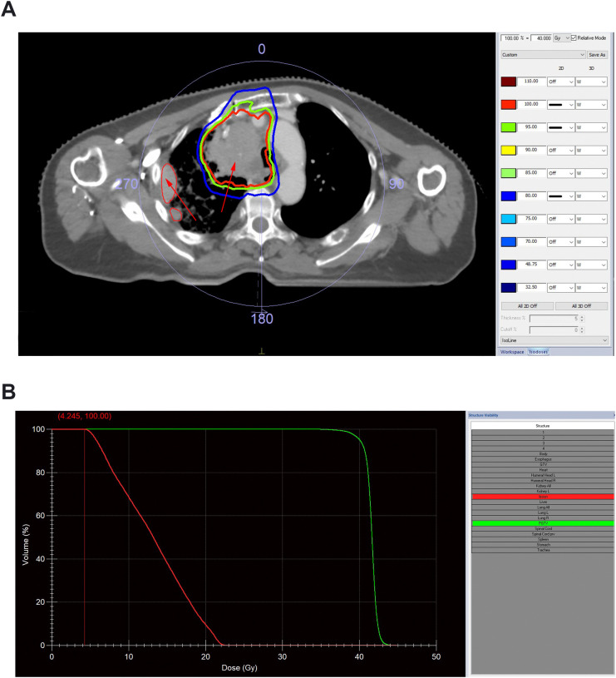The height and width of the screenshot is (678, 616).
Task: Pick the bright green 95.00 isodose color swatch
Action: tap(509, 127)
